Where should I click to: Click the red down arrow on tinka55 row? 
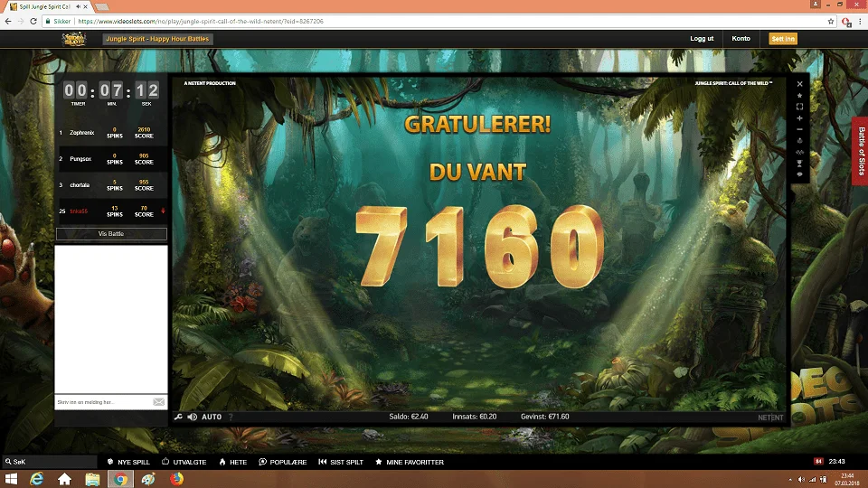[163, 211]
